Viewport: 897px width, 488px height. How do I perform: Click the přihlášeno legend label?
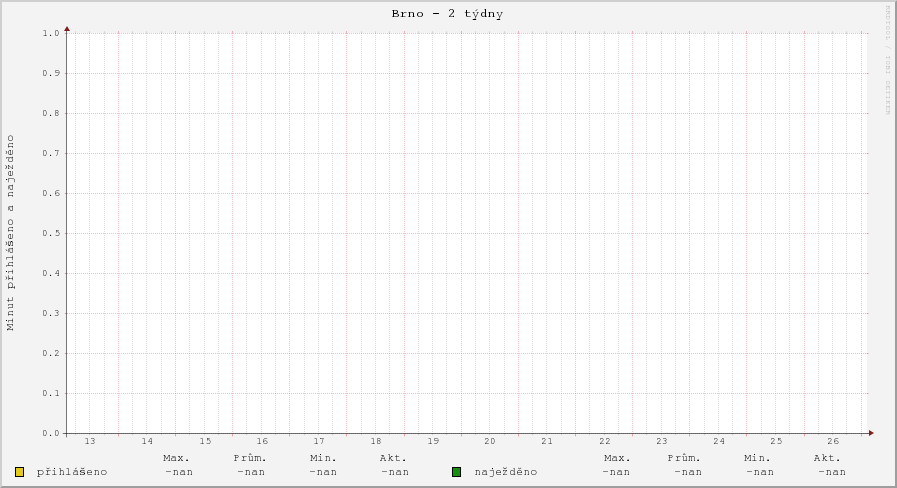point(72,472)
